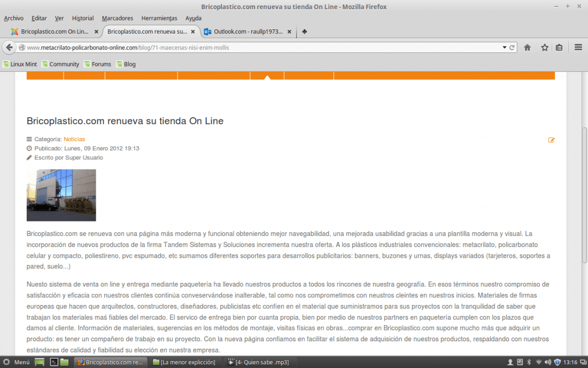Click the article title Bricoplastico.com renueva su tienda

click(125, 121)
